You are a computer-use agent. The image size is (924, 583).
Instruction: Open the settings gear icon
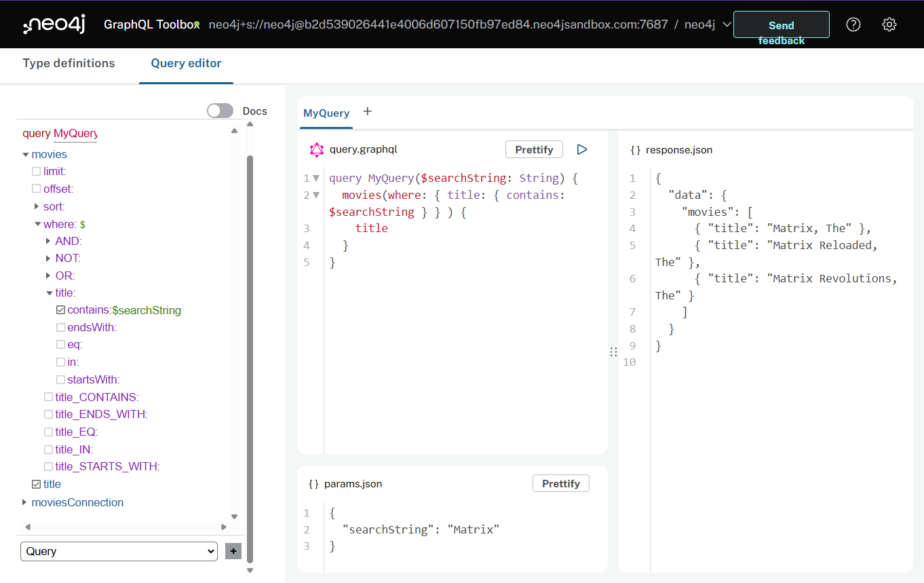click(x=889, y=24)
